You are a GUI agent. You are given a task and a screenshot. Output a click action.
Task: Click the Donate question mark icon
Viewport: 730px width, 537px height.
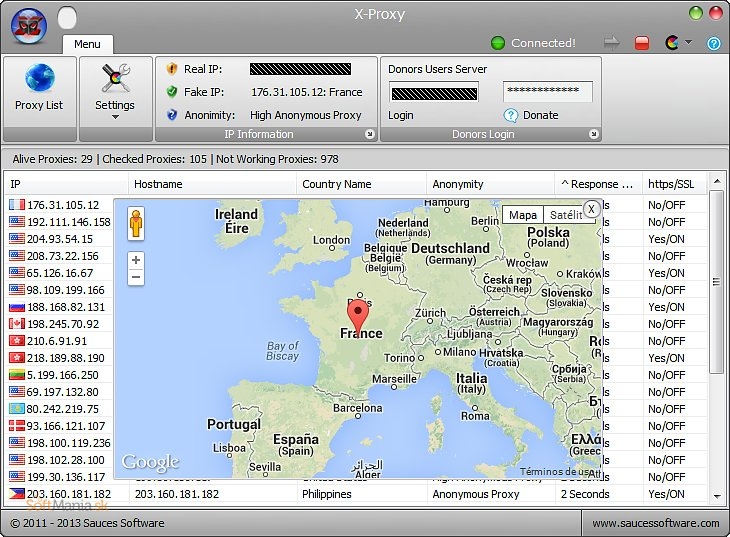pyautogui.click(x=511, y=115)
